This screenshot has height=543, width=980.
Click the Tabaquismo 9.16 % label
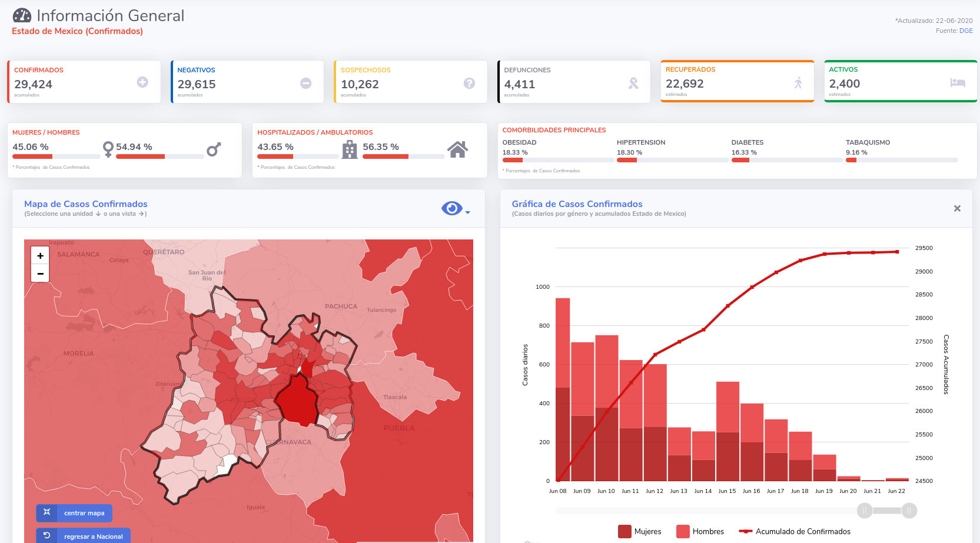[x=856, y=152]
